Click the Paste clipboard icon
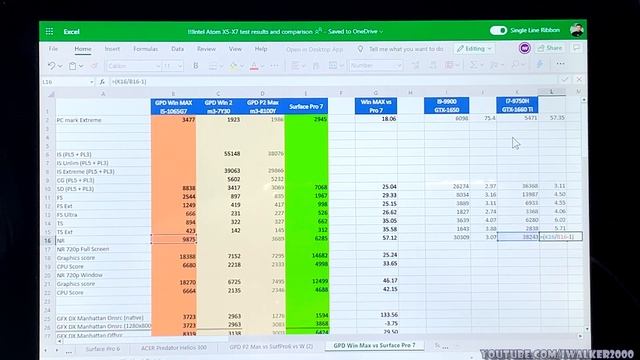Image resolution: width=640 pixels, height=360 pixels. [73, 66]
